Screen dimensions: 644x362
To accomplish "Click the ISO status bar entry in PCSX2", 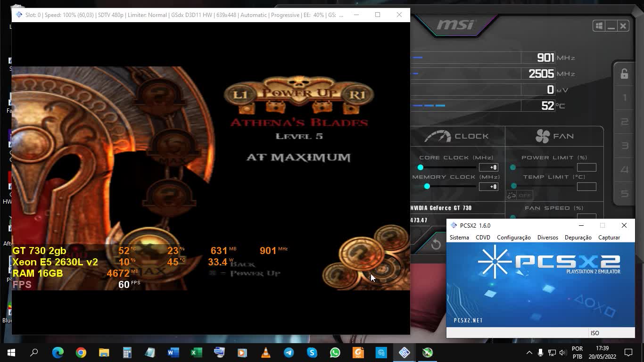I will point(595,333).
